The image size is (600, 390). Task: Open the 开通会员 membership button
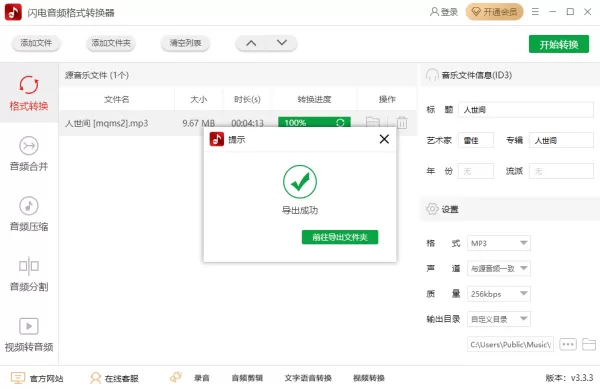pos(494,12)
